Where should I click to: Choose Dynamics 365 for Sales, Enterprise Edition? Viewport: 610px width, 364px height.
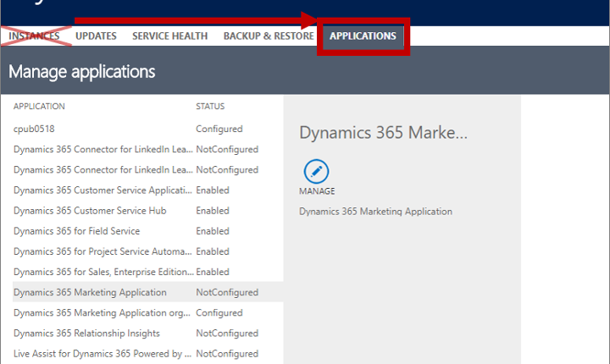[x=102, y=272]
